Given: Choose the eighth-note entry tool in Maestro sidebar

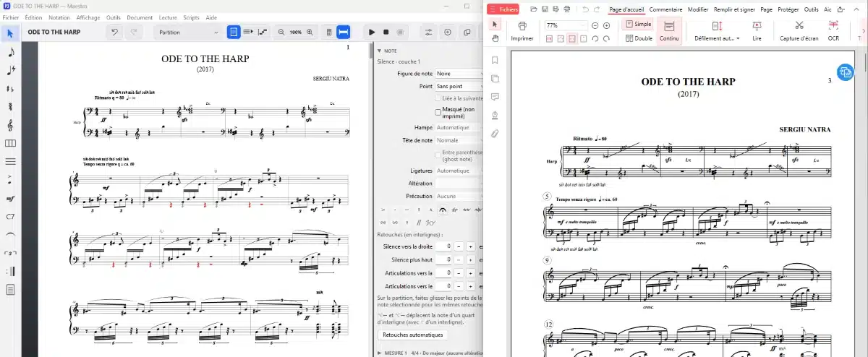Looking at the screenshot, I should coord(10,52).
